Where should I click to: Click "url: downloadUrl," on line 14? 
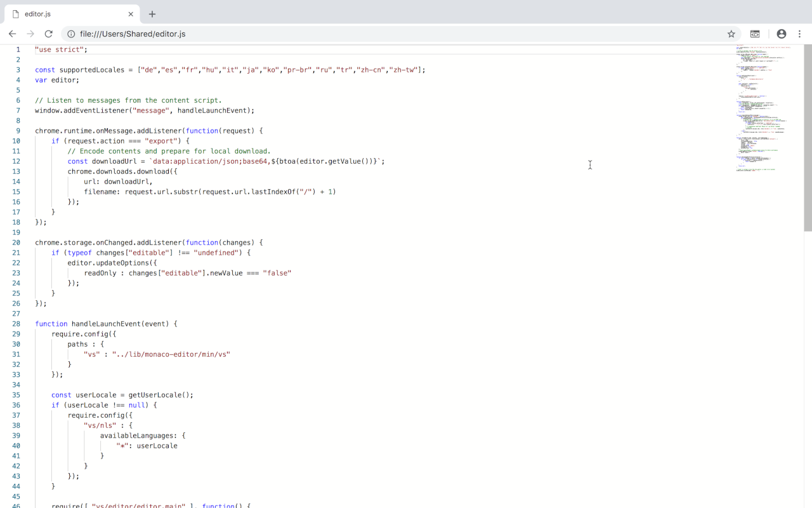click(x=119, y=182)
